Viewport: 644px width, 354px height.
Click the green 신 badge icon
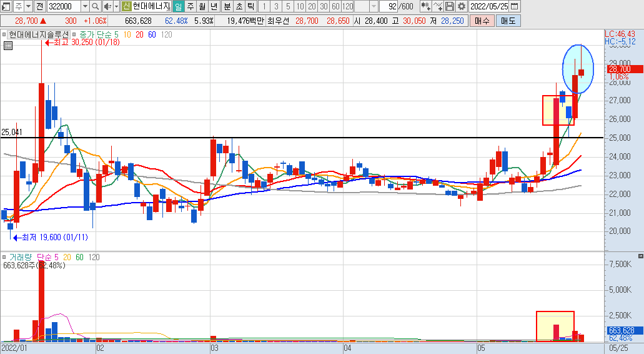pos(126,6)
